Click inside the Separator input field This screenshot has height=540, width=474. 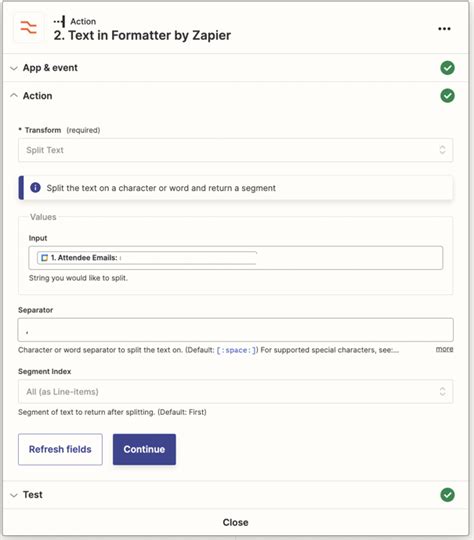(235, 330)
